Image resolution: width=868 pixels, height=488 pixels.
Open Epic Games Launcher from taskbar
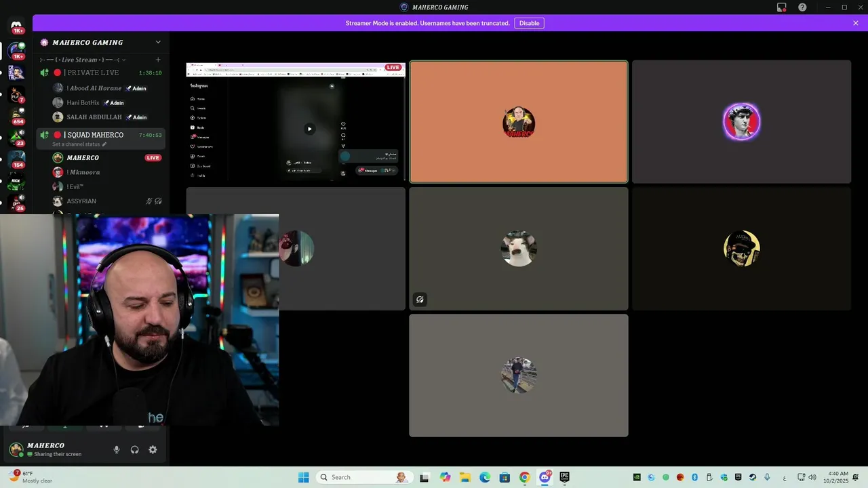564,477
